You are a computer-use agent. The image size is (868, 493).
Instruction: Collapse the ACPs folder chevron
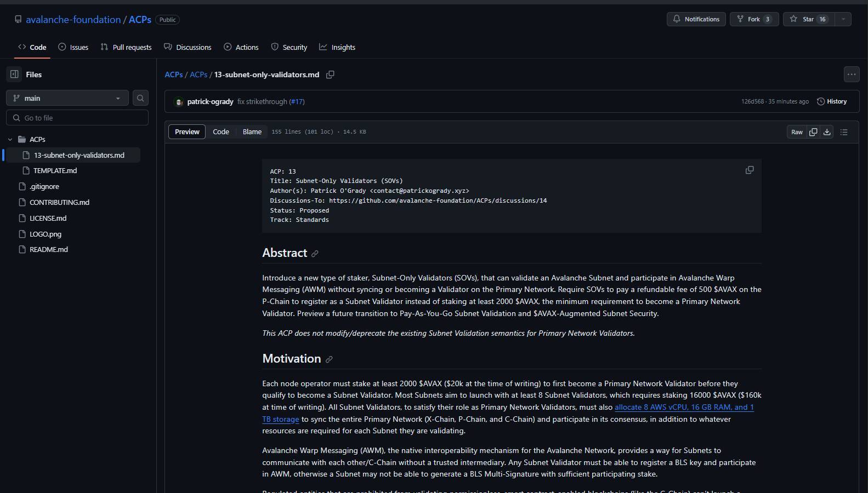[x=10, y=139]
